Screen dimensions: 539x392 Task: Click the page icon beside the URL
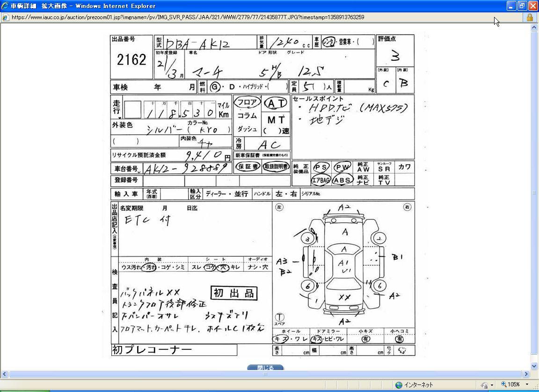5,17
